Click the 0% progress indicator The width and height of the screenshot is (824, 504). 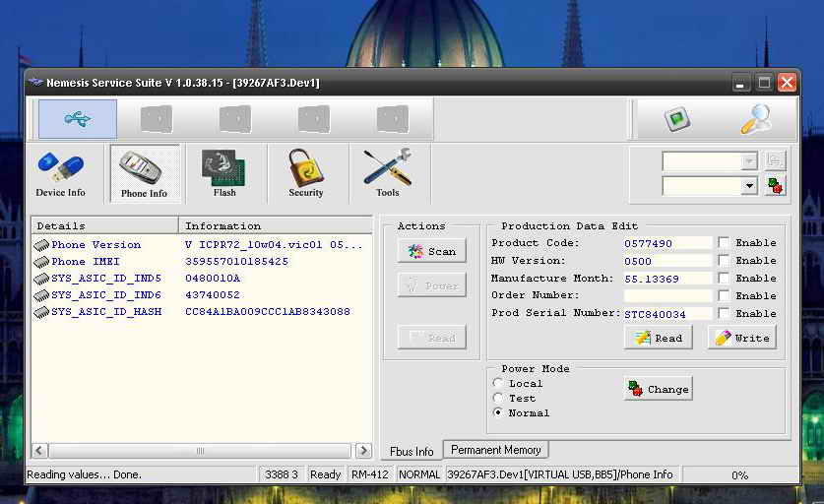tap(739, 475)
